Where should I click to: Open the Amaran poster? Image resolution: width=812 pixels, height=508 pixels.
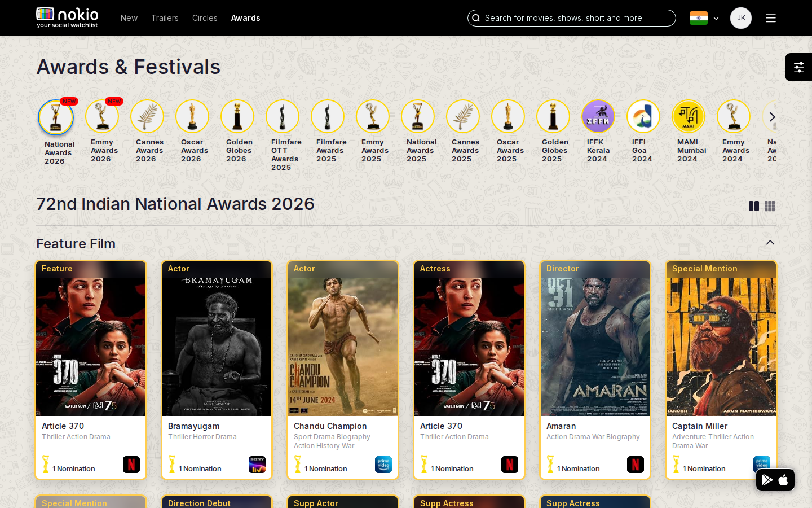click(595, 339)
